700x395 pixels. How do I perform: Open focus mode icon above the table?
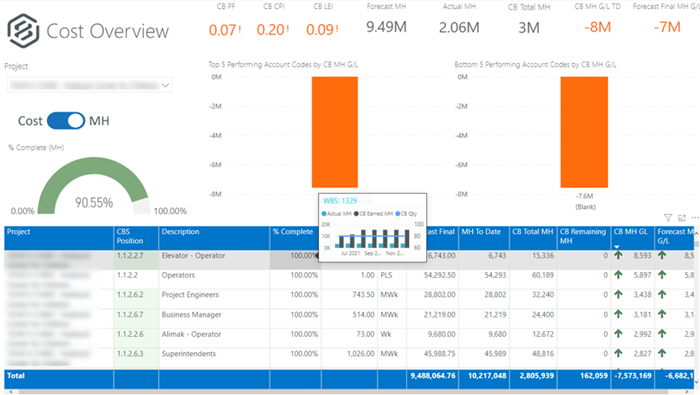point(682,218)
